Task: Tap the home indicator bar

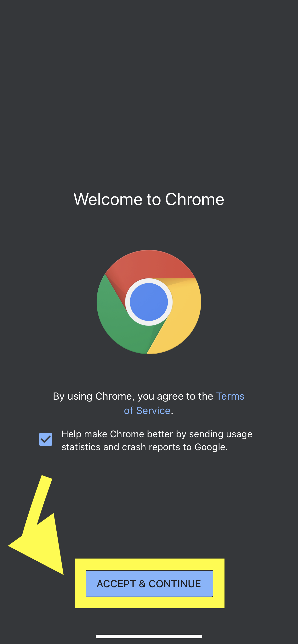Action: tap(149, 637)
